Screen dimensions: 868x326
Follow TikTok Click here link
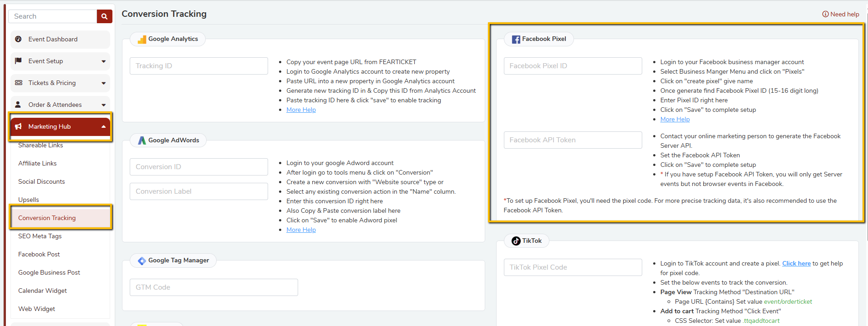click(x=797, y=263)
